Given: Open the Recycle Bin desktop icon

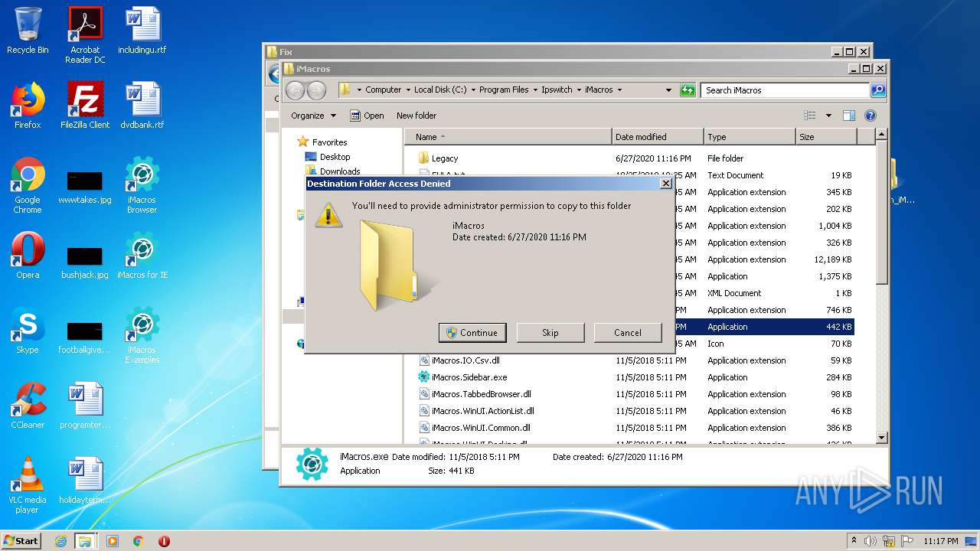Looking at the screenshot, I should tap(28, 31).
